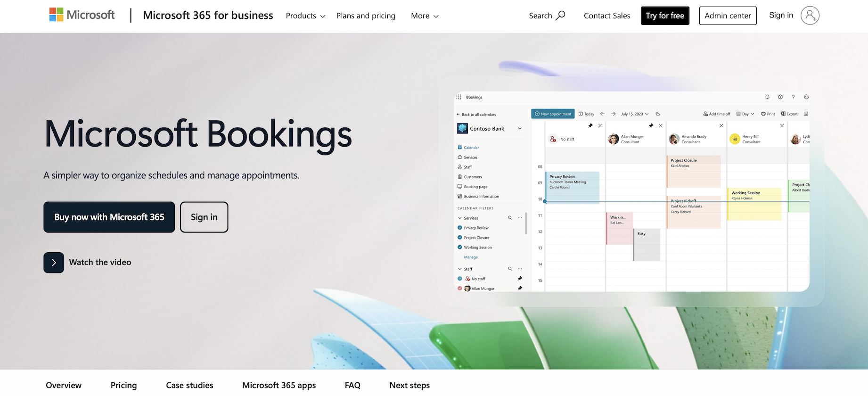Open more options in Services filter row
This screenshot has width=868, height=396.
click(520, 218)
